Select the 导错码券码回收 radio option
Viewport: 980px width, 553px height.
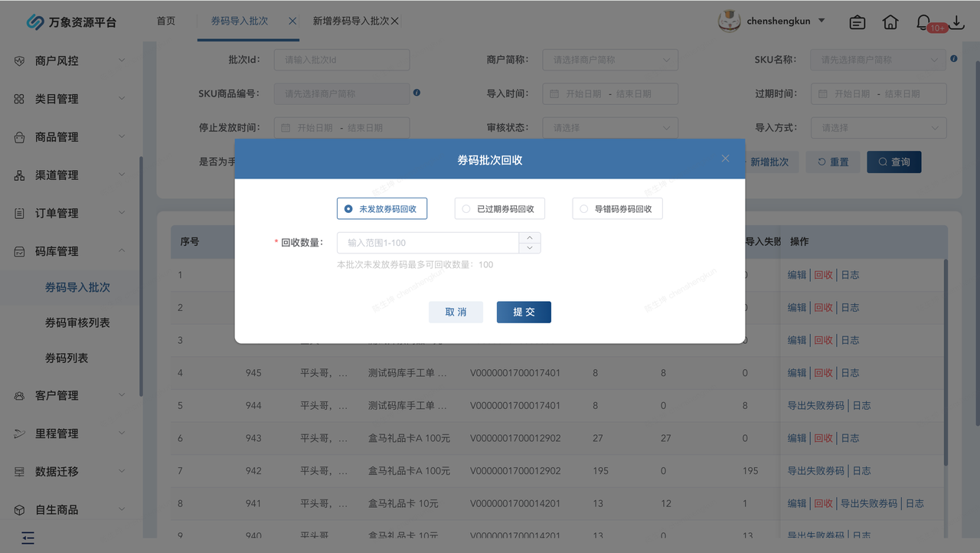tap(617, 208)
